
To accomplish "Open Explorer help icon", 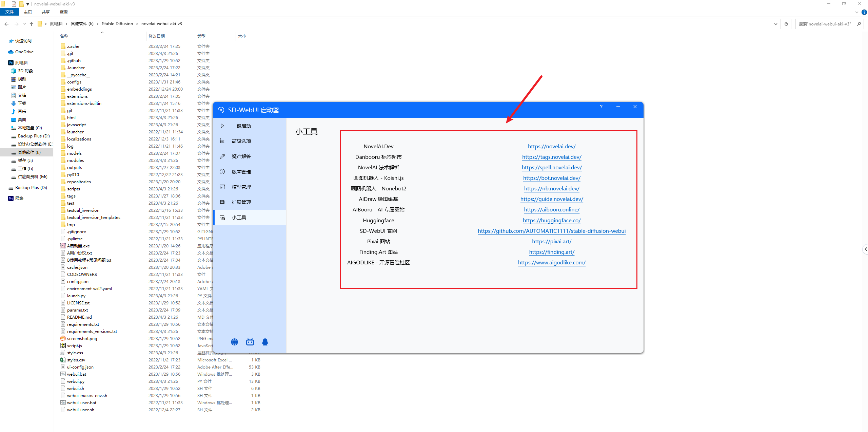I will pos(864,12).
